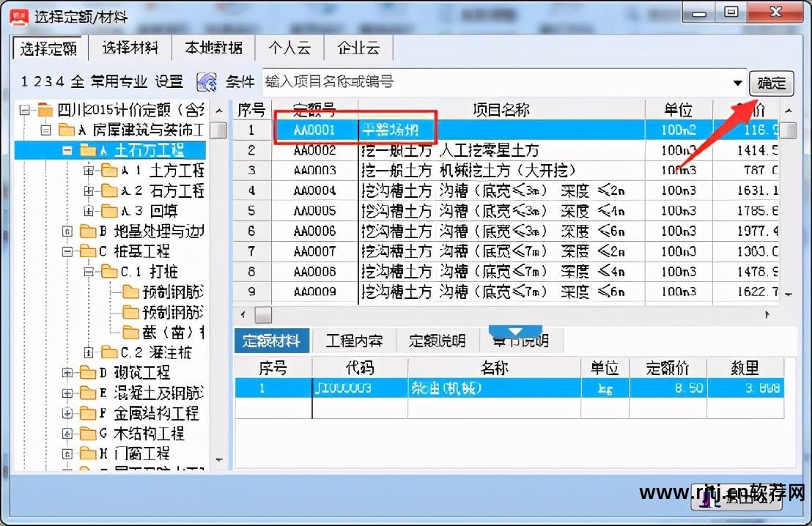Expand the C.2 灌注桩 node
Screen dimensions: 812x526
coord(89,353)
